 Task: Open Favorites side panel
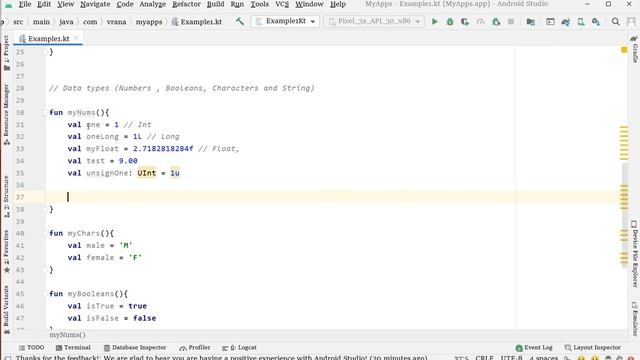[7, 251]
